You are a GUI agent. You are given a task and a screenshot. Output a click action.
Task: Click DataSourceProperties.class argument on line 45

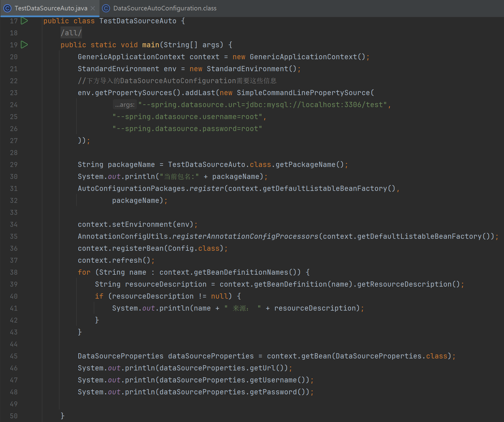[x=392, y=356]
